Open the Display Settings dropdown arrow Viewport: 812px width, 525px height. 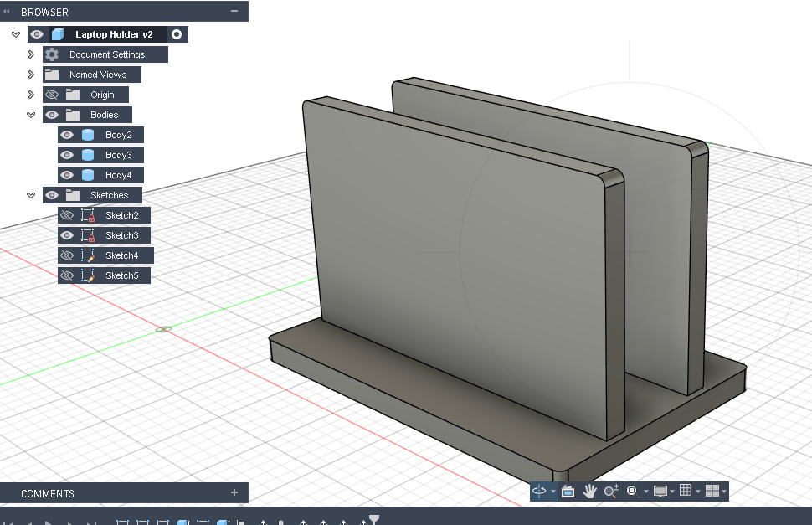[x=672, y=491]
